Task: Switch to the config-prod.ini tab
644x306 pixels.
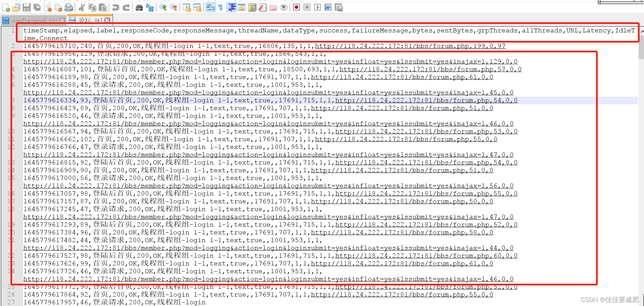Action: click(34, 20)
